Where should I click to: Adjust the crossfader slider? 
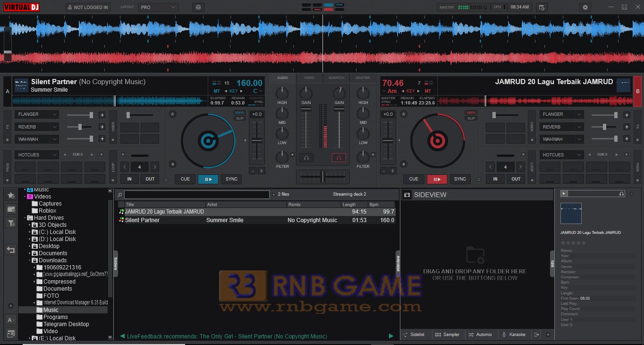(x=323, y=177)
